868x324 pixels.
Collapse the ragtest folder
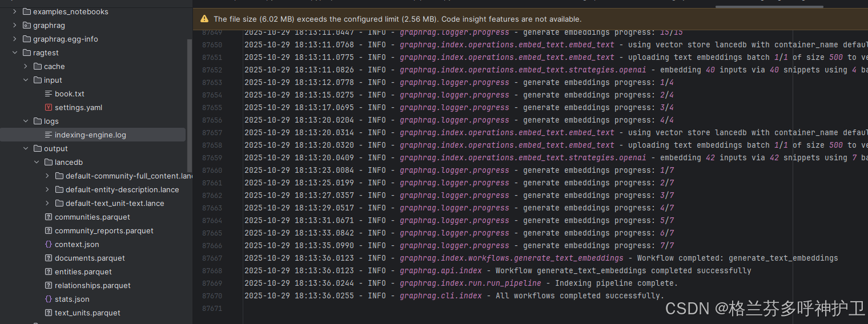15,52
